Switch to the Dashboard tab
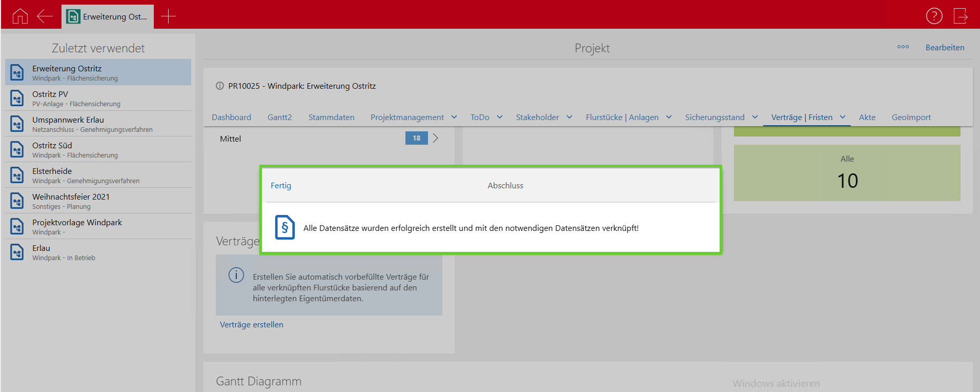Viewport: 980px width, 392px height. [231, 117]
